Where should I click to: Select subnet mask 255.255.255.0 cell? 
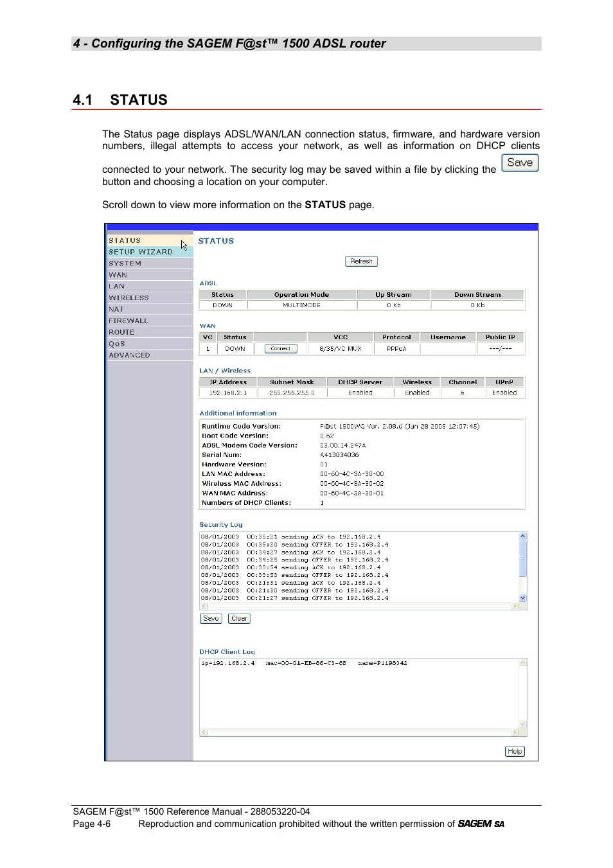click(x=292, y=393)
